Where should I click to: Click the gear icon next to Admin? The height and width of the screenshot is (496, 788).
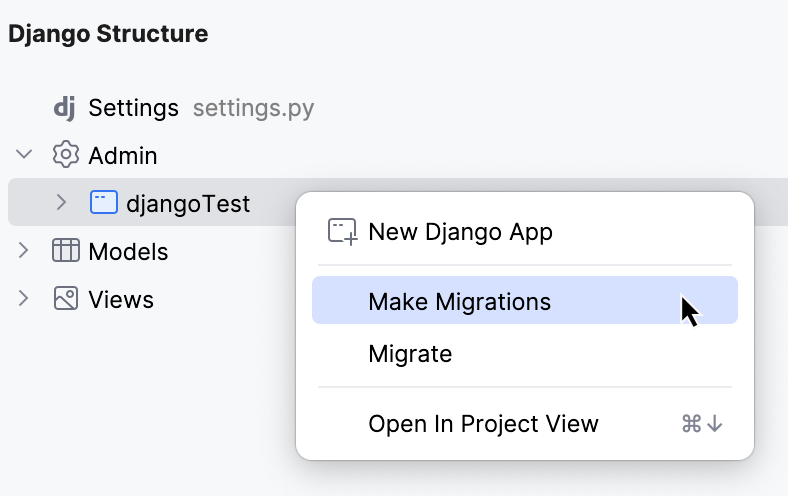click(65, 156)
